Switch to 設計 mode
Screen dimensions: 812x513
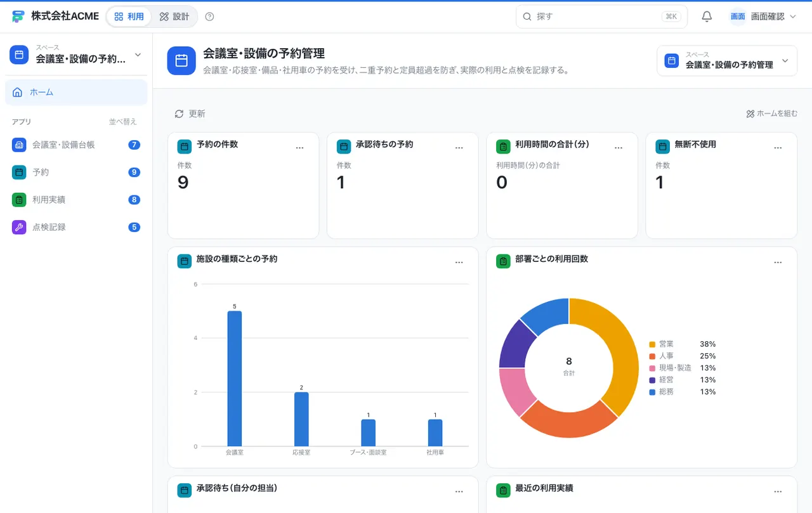(174, 16)
